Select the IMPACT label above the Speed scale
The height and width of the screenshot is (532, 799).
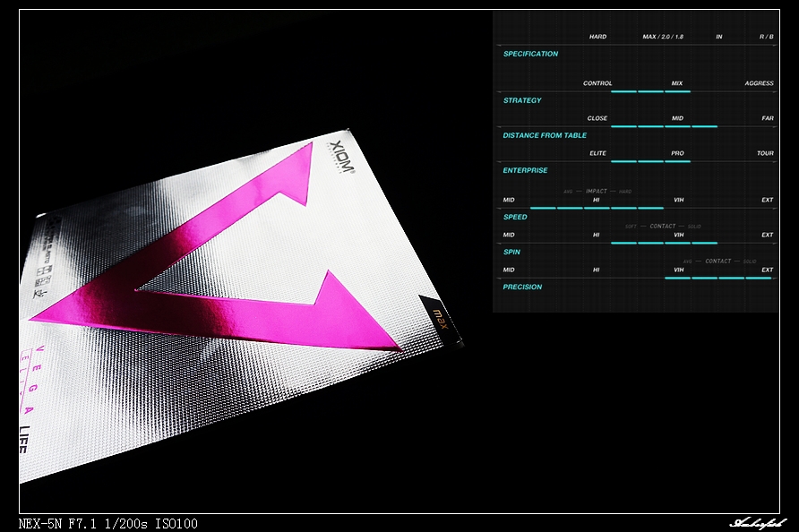pos(597,191)
